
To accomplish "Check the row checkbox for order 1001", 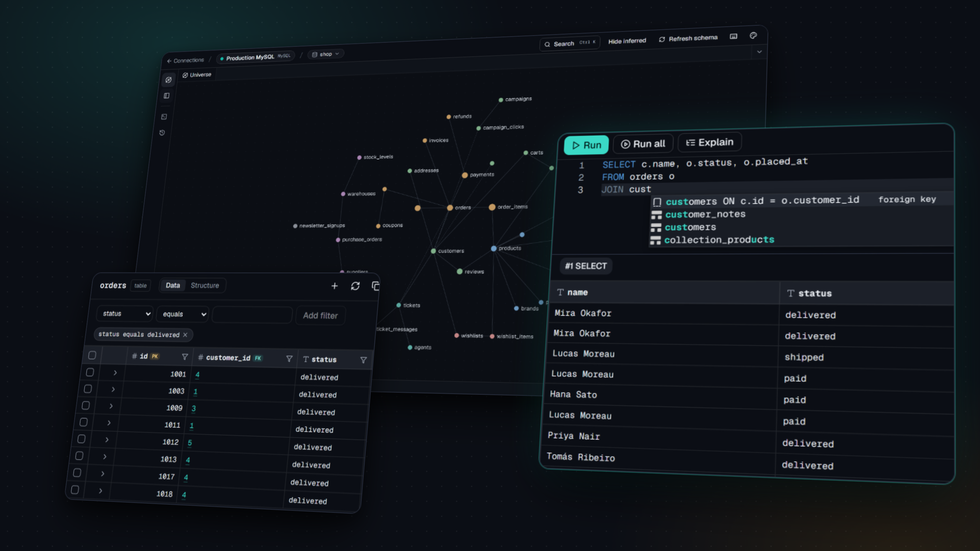I will [x=90, y=372].
